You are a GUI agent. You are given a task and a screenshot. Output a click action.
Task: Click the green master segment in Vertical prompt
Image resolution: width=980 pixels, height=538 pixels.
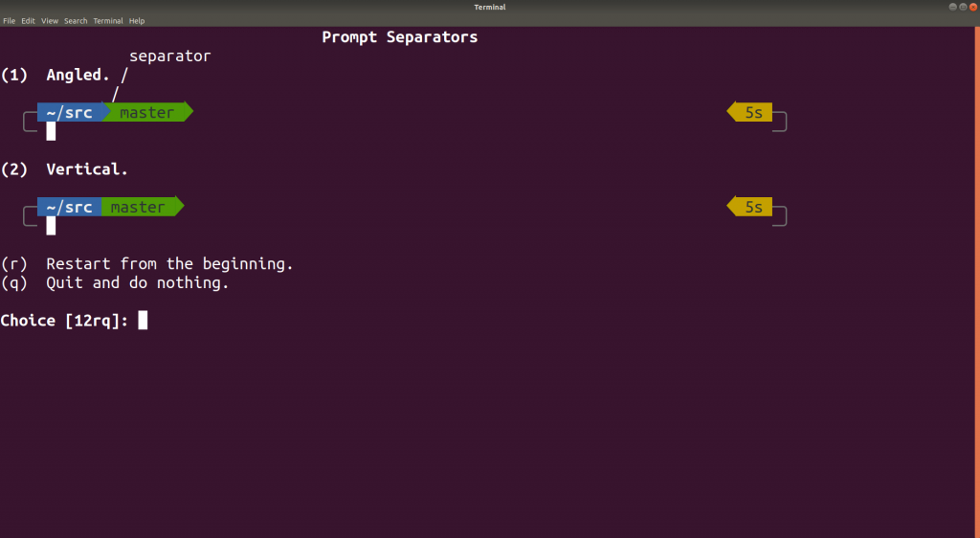(143, 207)
